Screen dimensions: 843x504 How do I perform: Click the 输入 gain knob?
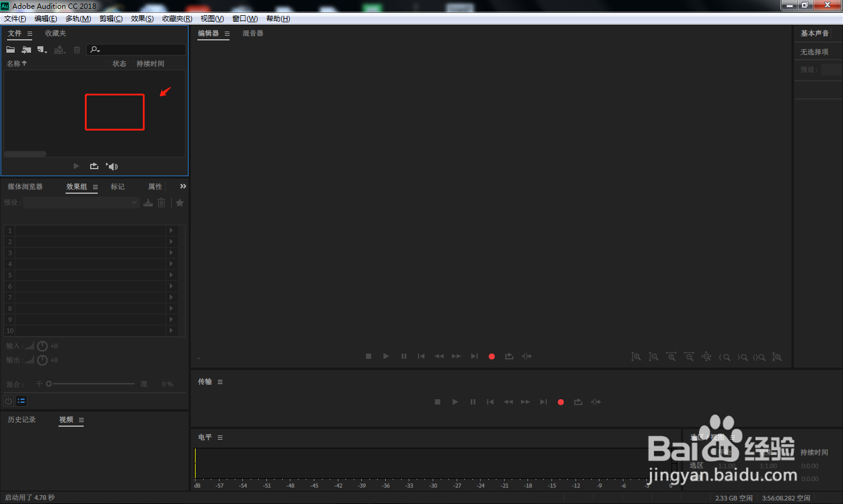[42, 346]
